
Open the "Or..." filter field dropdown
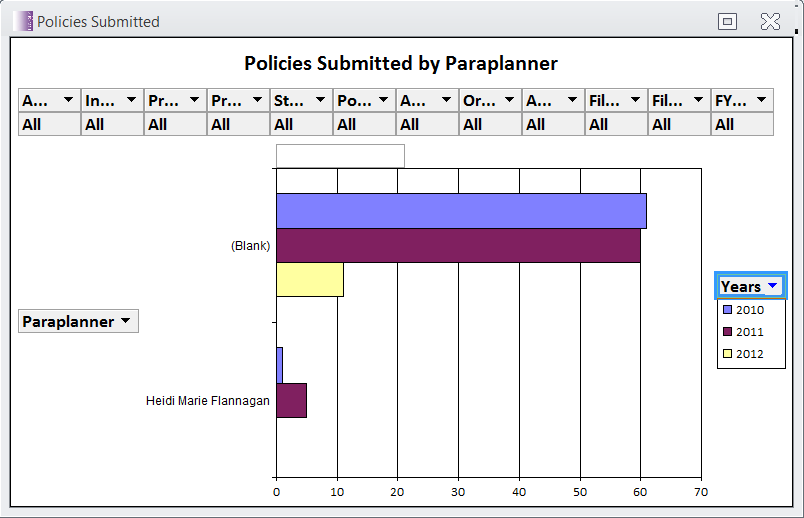pyautogui.click(x=509, y=100)
